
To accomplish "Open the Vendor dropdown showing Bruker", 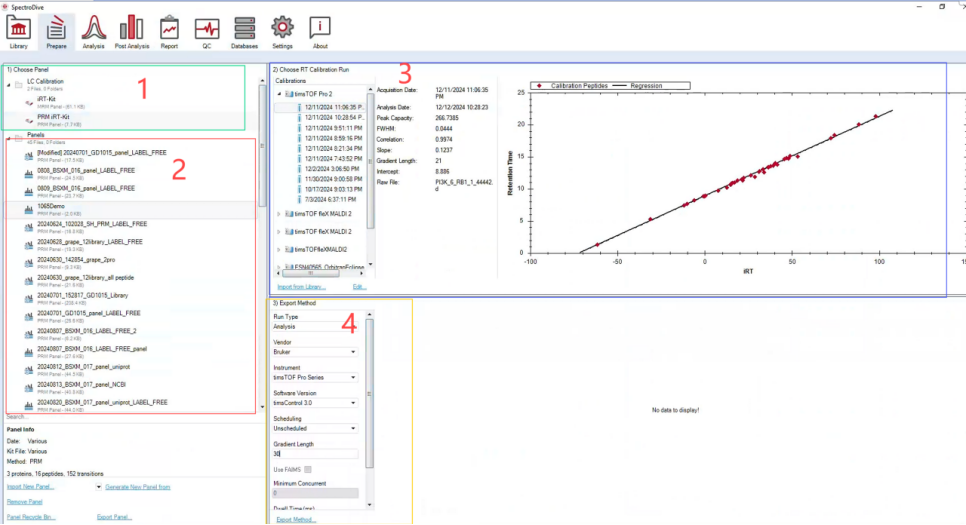I will click(315, 352).
